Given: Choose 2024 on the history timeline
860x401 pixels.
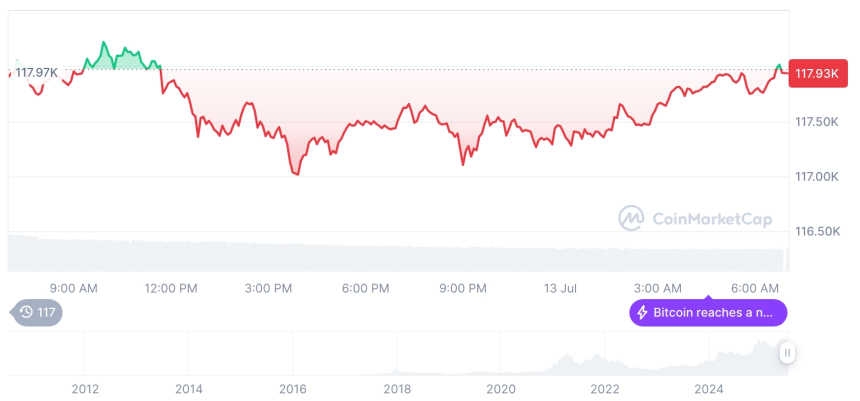Looking at the screenshot, I should 708,388.
